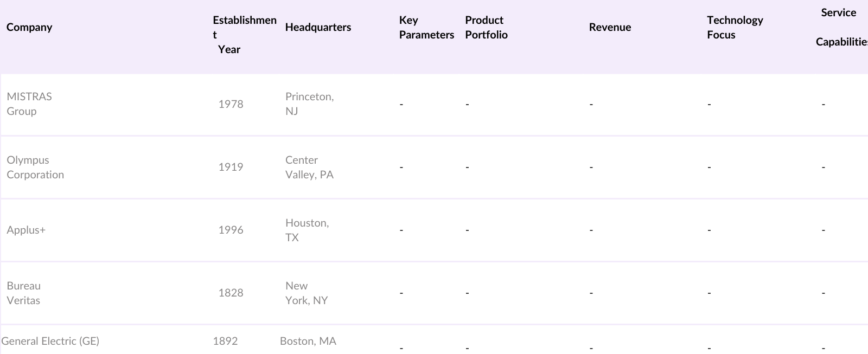The height and width of the screenshot is (354, 868).
Task: Select the Headquarters column header
Action: click(318, 27)
